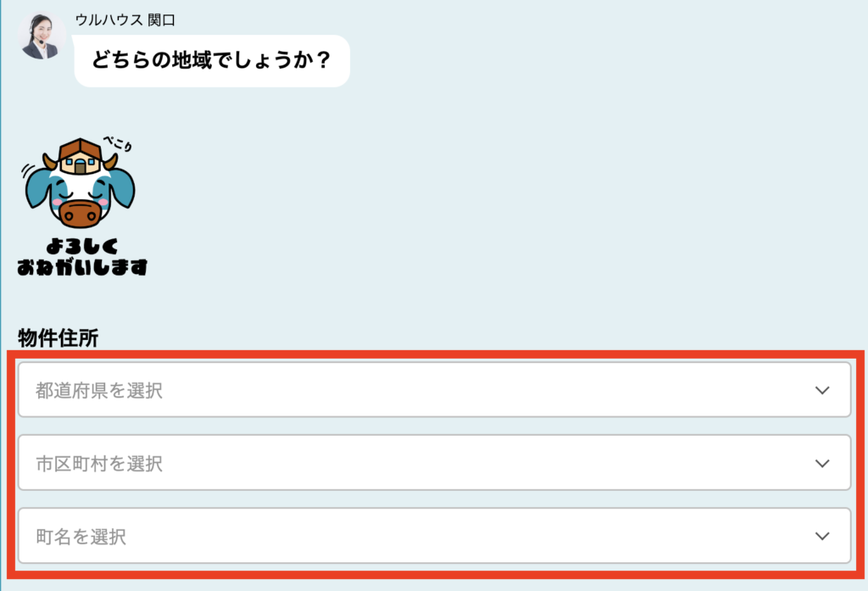The width and height of the screenshot is (868, 591).
Task: Click the cow's right blue ear
Action: click(120, 187)
